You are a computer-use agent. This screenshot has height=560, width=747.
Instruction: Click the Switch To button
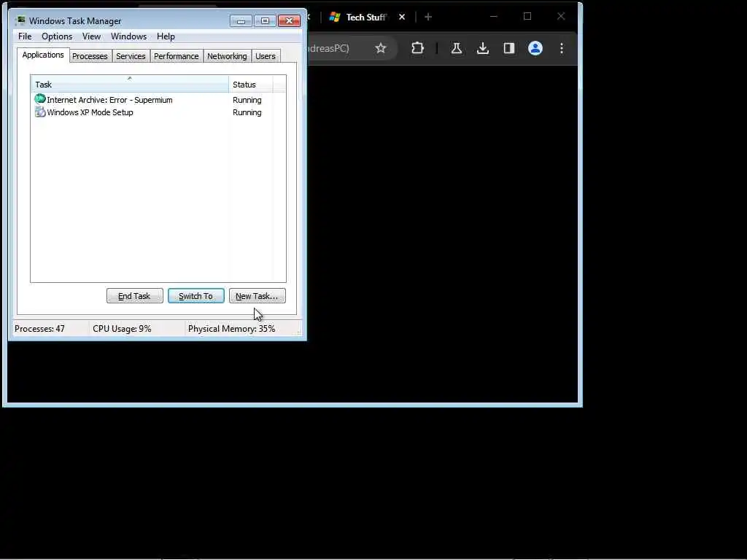[x=196, y=296]
